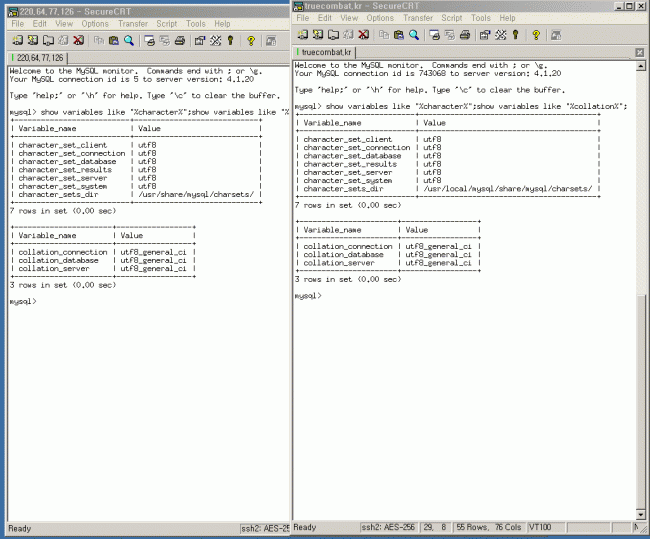Screen dimensions: 650x539
Task: Click mysql prompt line in truecombat.kr terminal
Action: (x=310, y=296)
